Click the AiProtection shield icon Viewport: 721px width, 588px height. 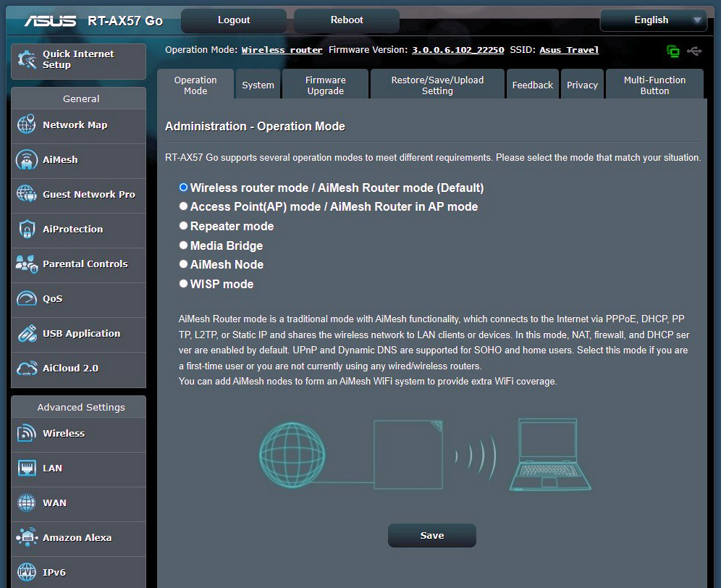tap(26, 229)
